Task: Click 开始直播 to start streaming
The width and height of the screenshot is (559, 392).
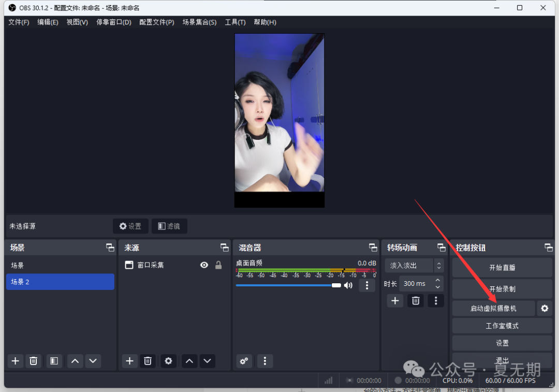Action: pos(502,268)
